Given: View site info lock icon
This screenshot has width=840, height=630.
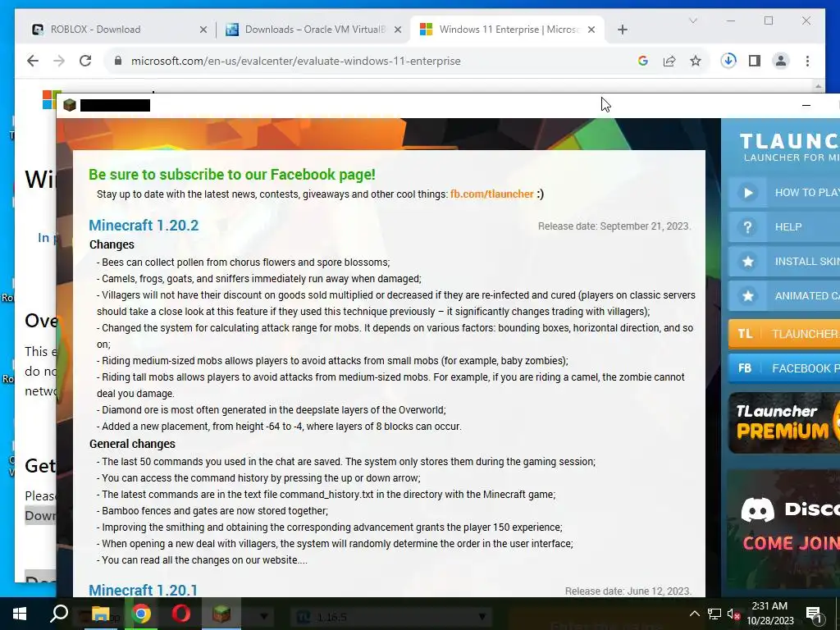Looking at the screenshot, I should 118,61.
